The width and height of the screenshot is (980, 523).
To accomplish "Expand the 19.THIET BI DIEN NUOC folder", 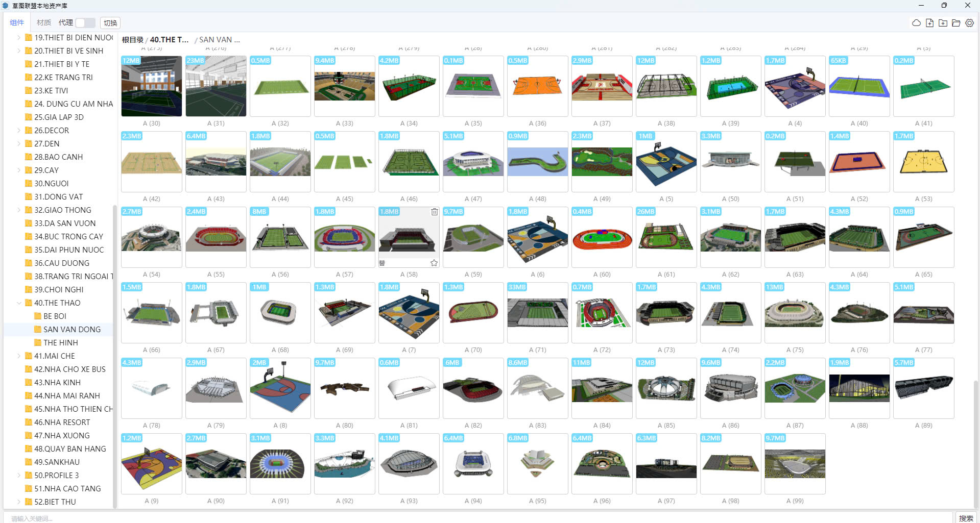I will [x=19, y=38].
